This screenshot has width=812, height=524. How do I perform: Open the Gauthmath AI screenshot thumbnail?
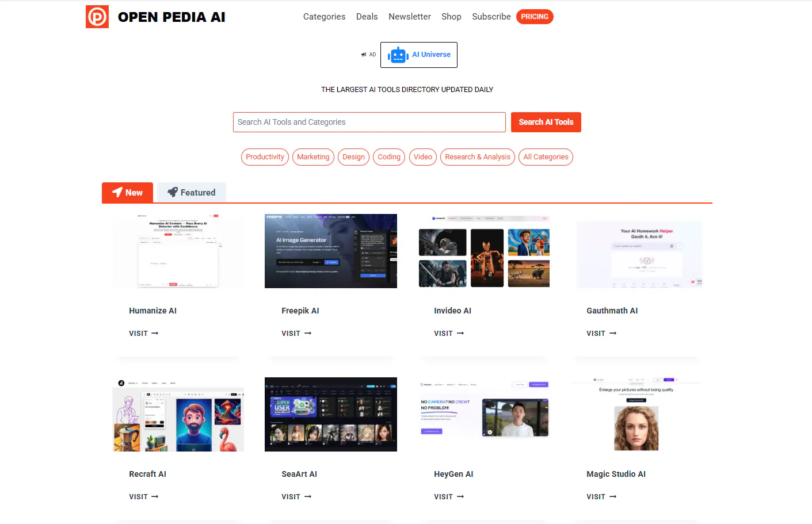pyautogui.click(x=636, y=251)
